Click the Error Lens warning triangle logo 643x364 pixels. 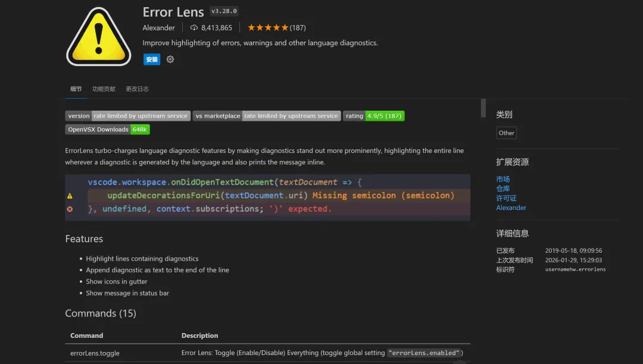[x=98, y=37]
